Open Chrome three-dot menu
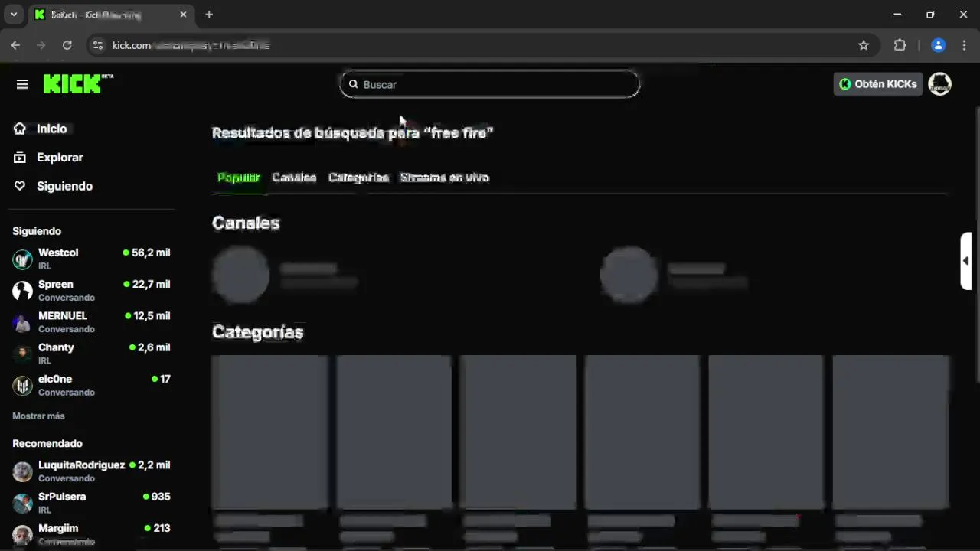 click(x=964, y=45)
